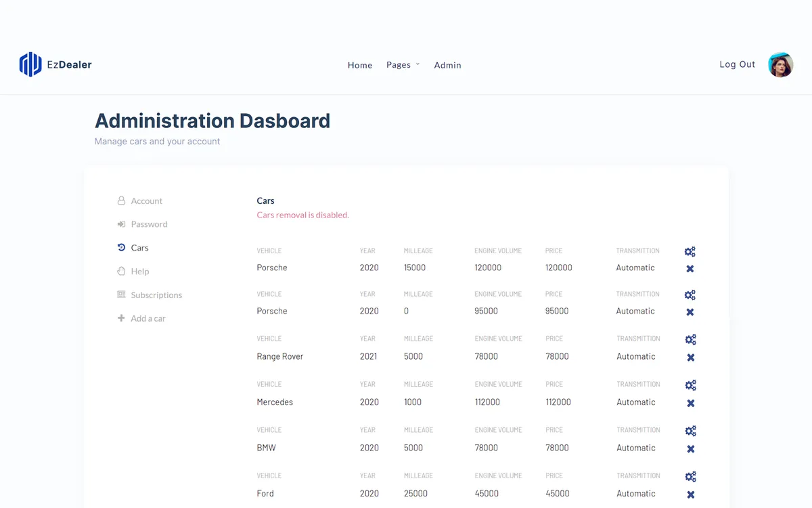Go to Home in top navigation
The height and width of the screenshot is (508, 812).
pos(360,65)
